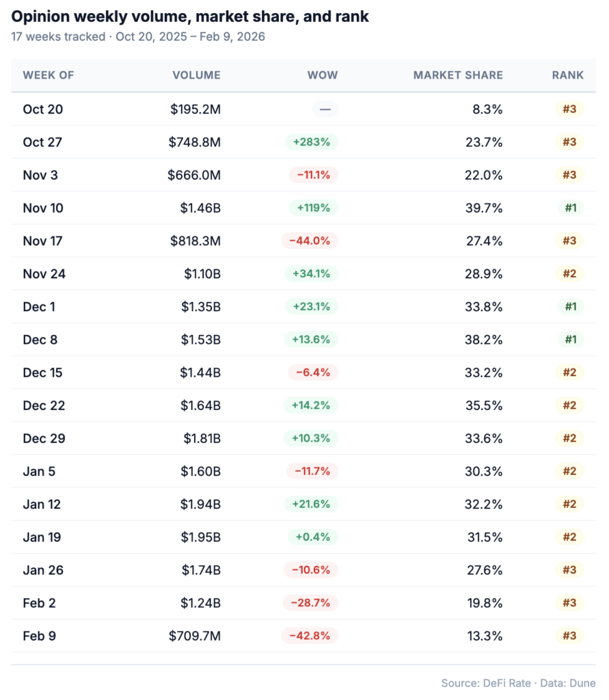Click the MARKET SHARE column header

coord(458,75)
